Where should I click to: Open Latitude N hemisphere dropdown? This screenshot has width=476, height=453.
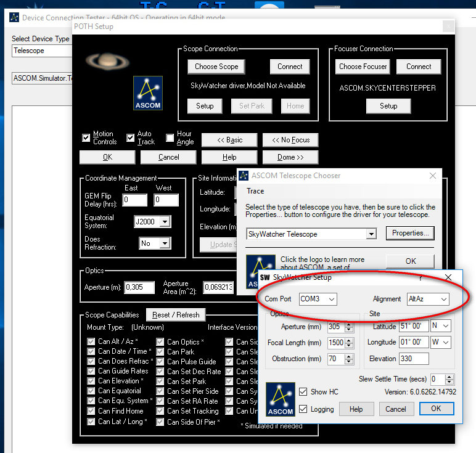(x=441, y=326)
